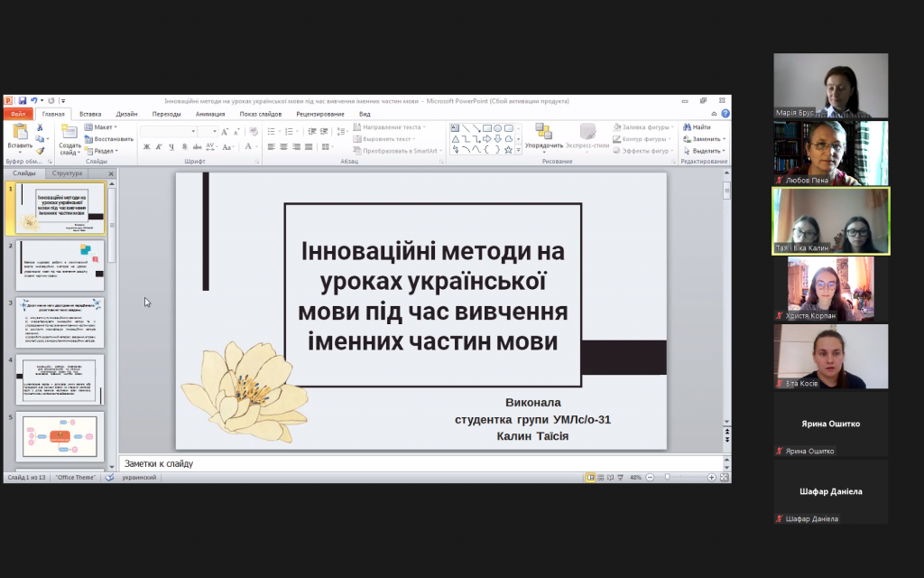Switch to the Структура outline tab
This screenshot has height=578, width=924.
coord(67,173)
